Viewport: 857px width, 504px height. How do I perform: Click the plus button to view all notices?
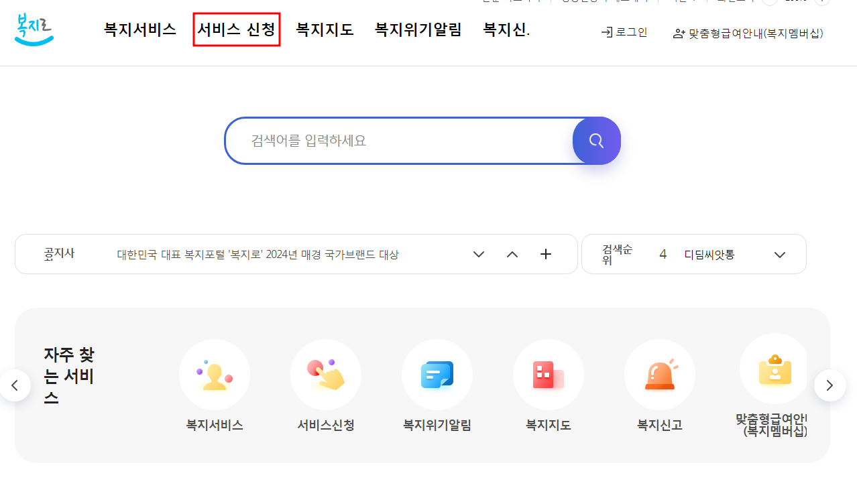point(545,254)
